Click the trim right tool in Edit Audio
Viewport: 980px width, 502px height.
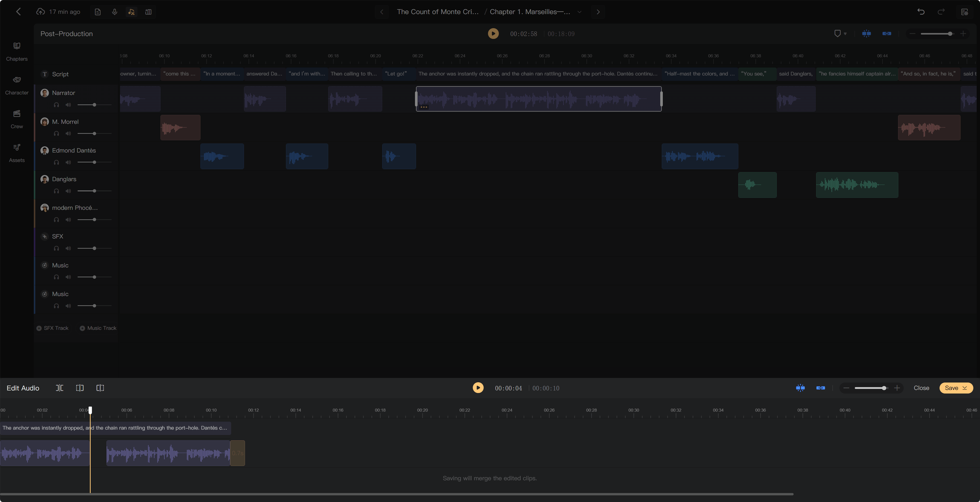100,388
